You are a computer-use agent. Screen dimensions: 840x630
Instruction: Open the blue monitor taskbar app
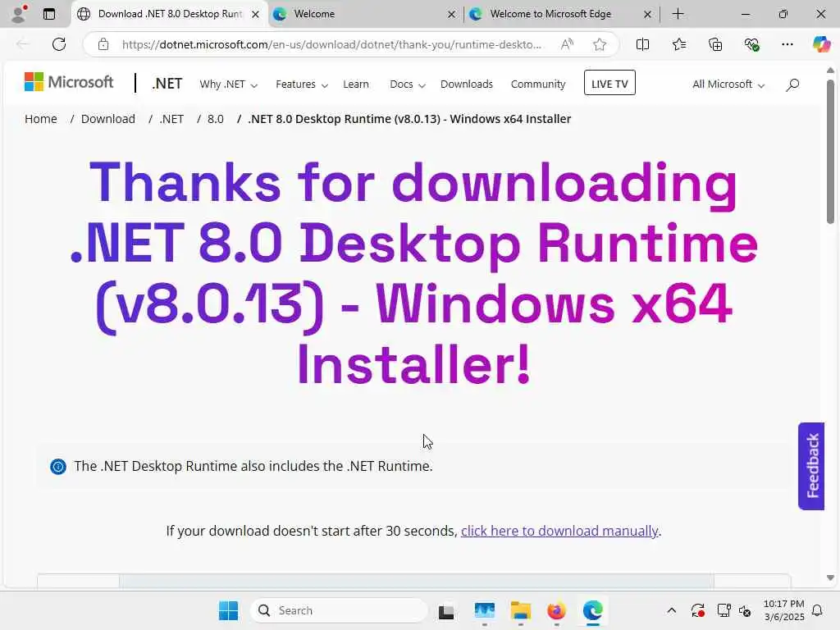coord(484,610)
